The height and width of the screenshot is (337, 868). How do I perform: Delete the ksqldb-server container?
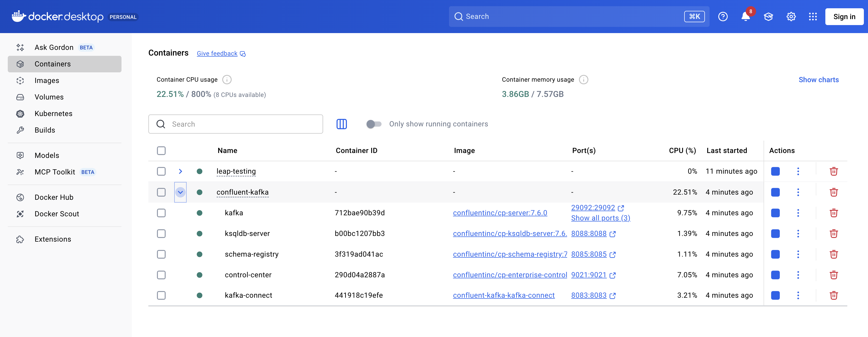coord(834,234)
